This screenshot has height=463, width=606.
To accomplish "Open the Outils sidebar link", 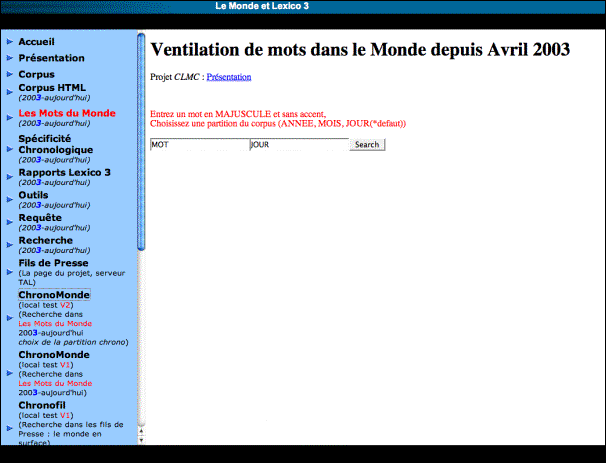I will pos(33,195).
